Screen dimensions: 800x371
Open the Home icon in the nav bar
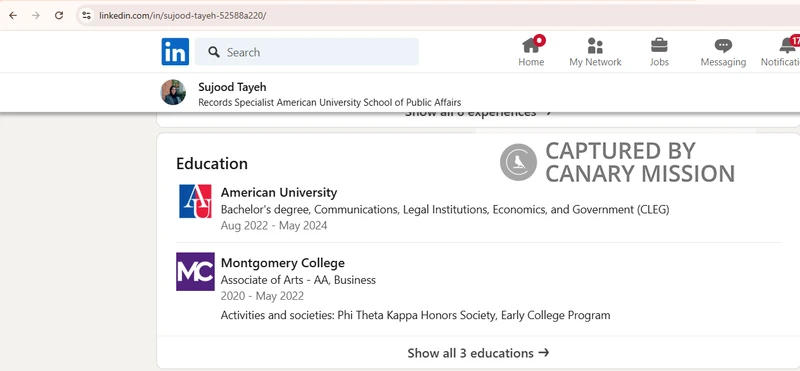pos(531,45)
